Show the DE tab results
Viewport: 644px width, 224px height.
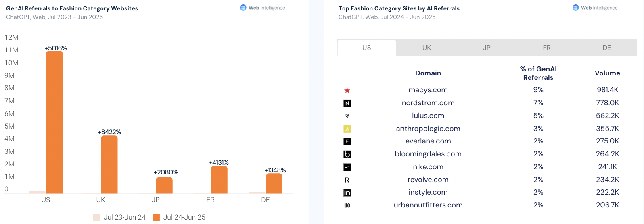(606, 48)
